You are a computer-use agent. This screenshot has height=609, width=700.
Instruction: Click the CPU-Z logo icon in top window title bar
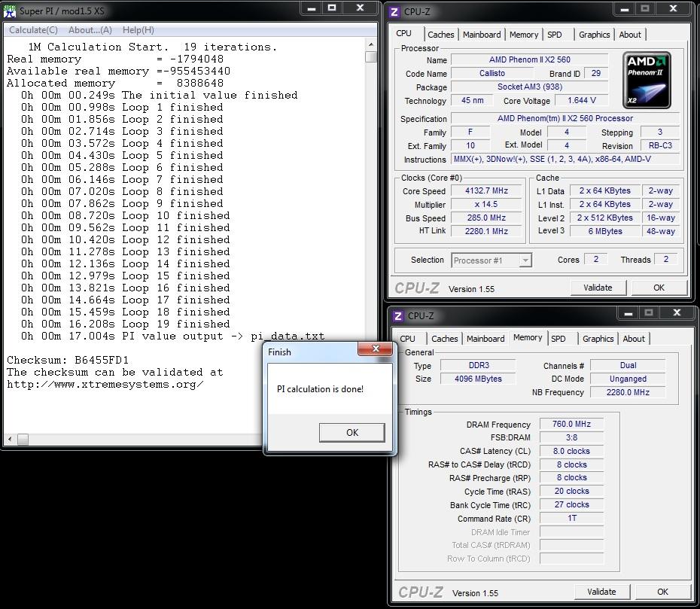[x=394, y=11]
